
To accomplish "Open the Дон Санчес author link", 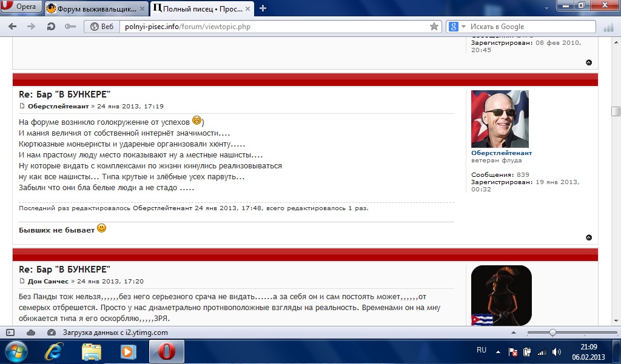I will [49, 281].
